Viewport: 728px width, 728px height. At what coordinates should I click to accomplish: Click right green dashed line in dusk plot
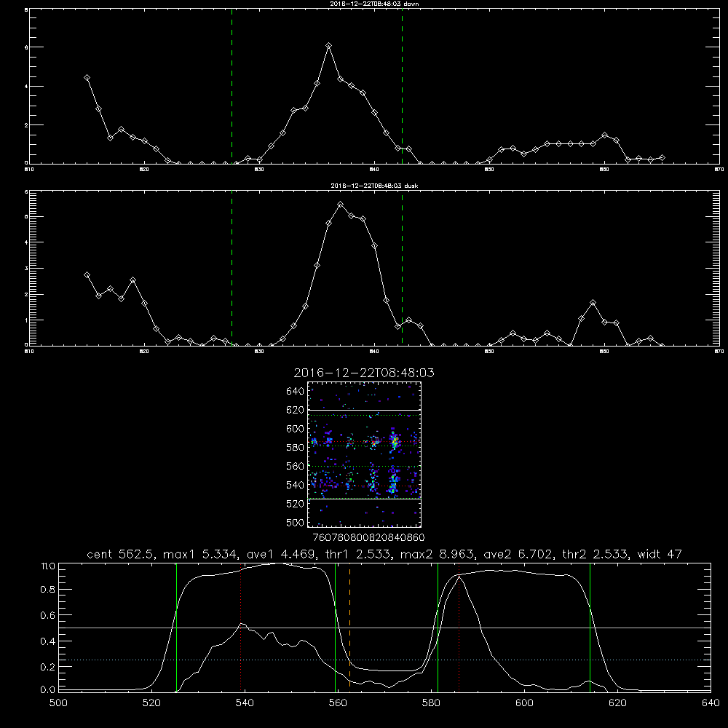402,268
